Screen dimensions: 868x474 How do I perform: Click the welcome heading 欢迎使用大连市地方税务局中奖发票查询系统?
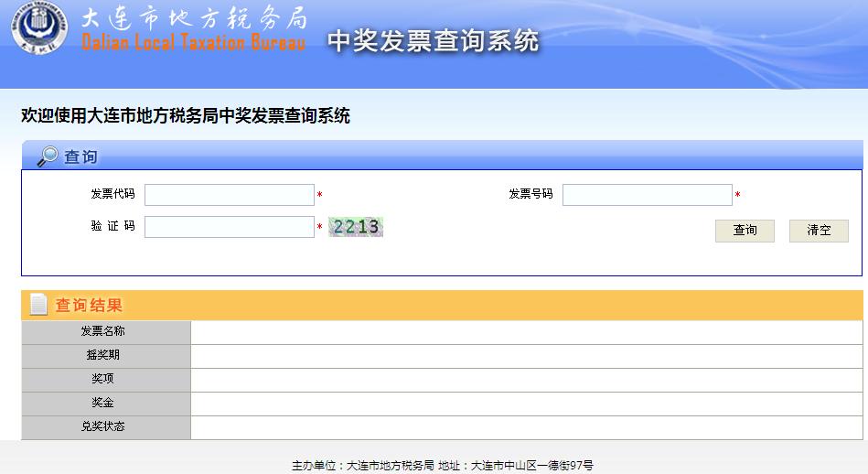186,116
